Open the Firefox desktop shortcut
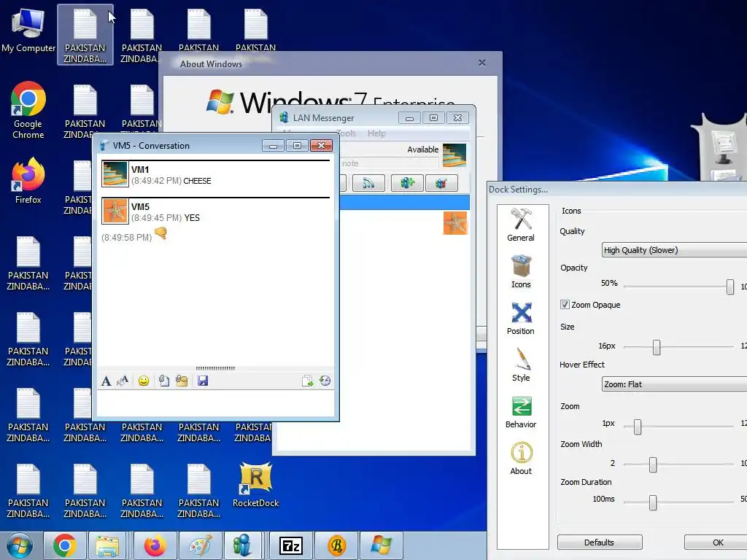 [28, 181]
